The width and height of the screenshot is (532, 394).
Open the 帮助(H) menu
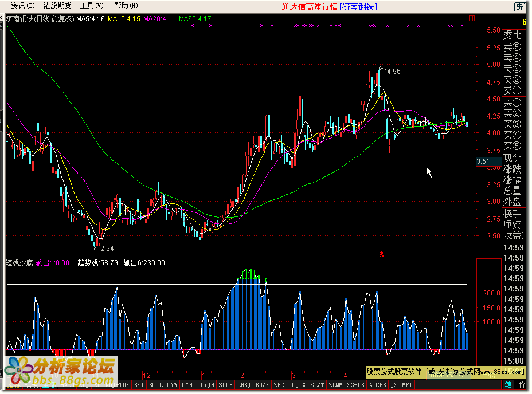[126, 6]
